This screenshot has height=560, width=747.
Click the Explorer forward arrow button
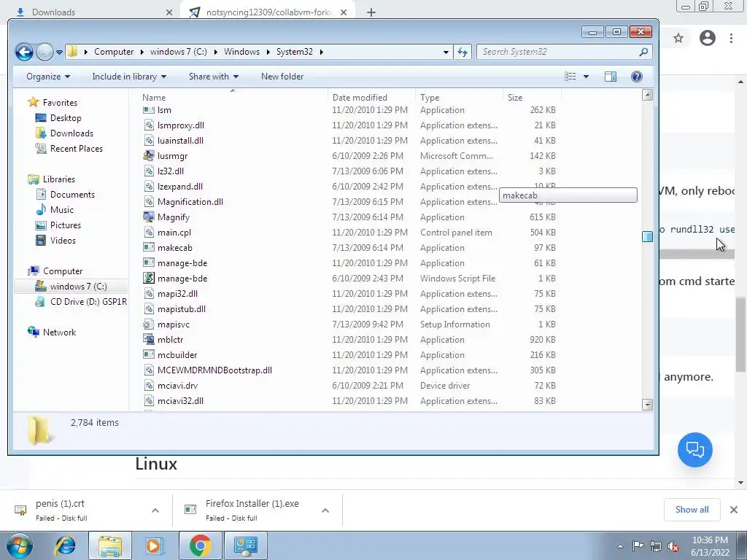click(x=44, y=52)
